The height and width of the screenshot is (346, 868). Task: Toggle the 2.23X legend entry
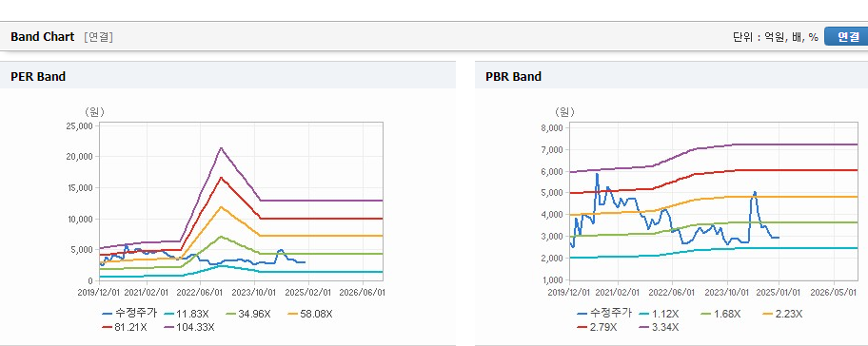point(782,314)
